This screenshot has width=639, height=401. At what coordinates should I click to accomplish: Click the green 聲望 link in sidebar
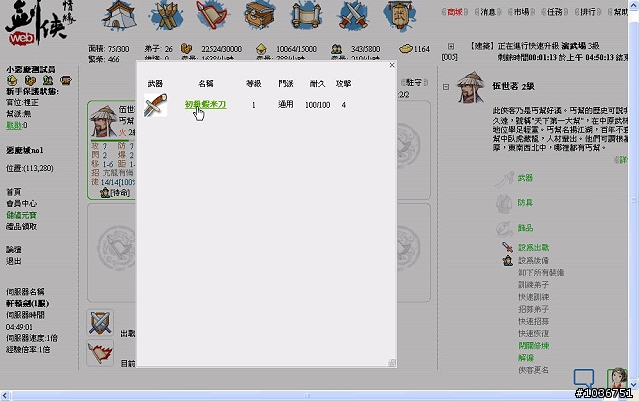coord(13,125)
